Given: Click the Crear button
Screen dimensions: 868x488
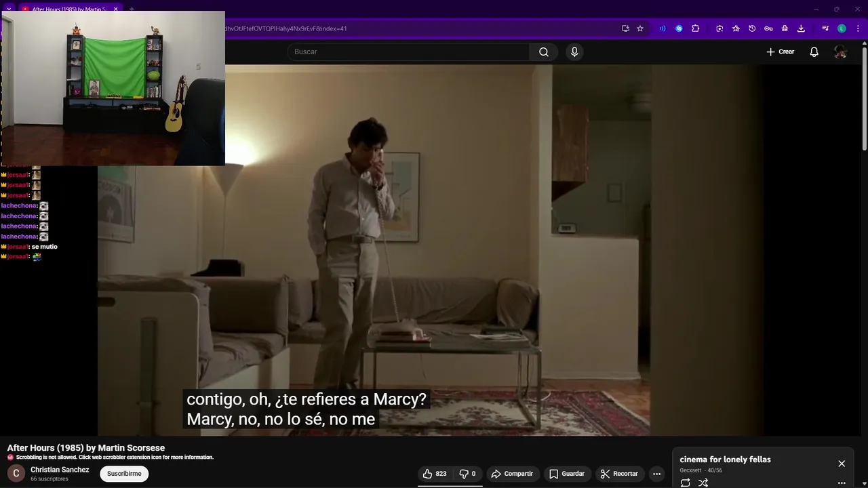Looking at the screenshot, I should 780,52.
